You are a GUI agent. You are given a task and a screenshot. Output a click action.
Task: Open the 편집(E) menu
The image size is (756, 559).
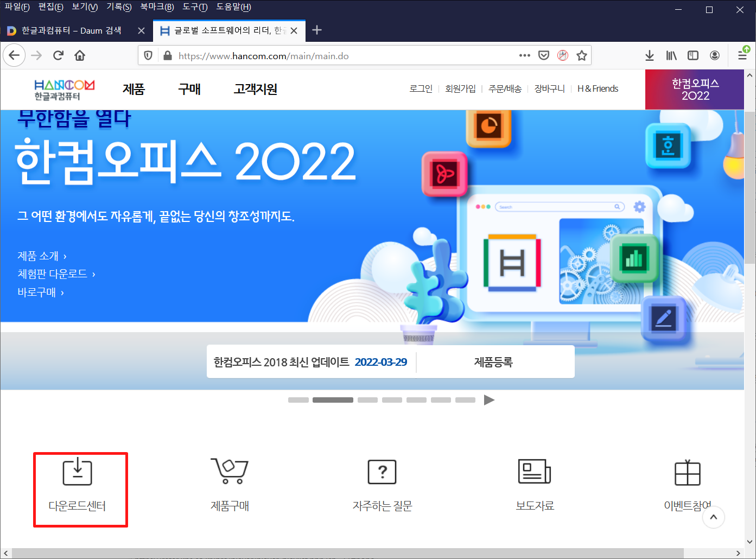coord(50,7)
